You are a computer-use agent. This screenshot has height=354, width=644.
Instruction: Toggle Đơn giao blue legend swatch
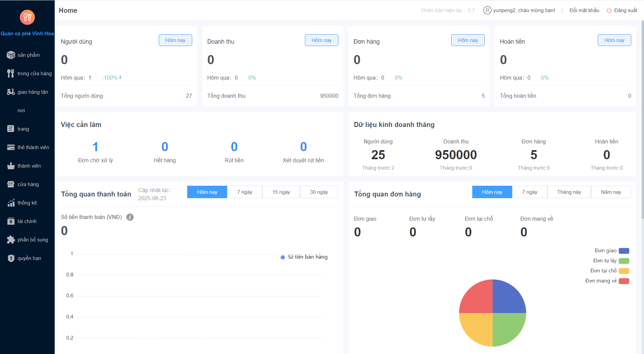[624, 251]
